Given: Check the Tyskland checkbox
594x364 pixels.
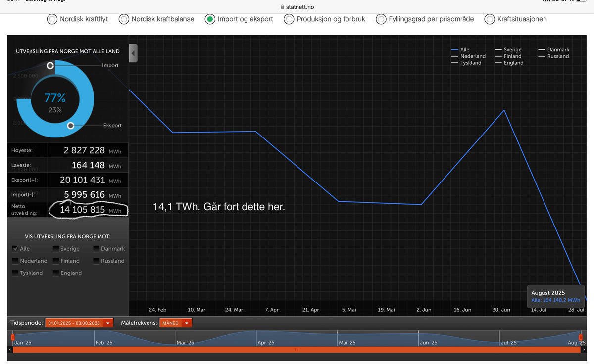Looking at the screenshot, I should pyautogui.click(x=15, y=273).
